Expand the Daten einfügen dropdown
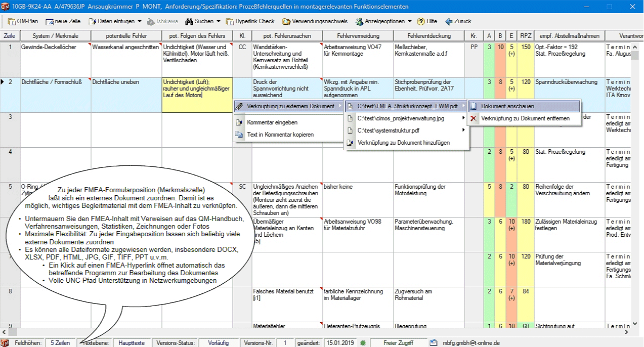The width and height of the screenshot is (644, 347). [140, 21]
